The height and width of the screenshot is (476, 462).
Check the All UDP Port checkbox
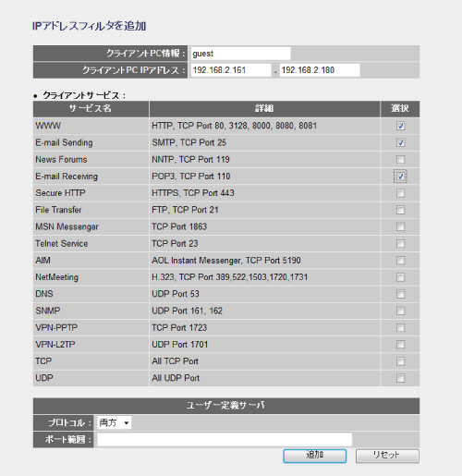point(400,378)
